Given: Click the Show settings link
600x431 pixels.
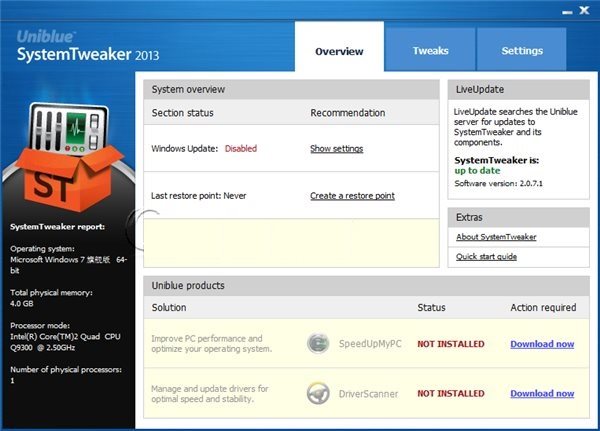Looking at the screenshot, I should click(336, 149).
